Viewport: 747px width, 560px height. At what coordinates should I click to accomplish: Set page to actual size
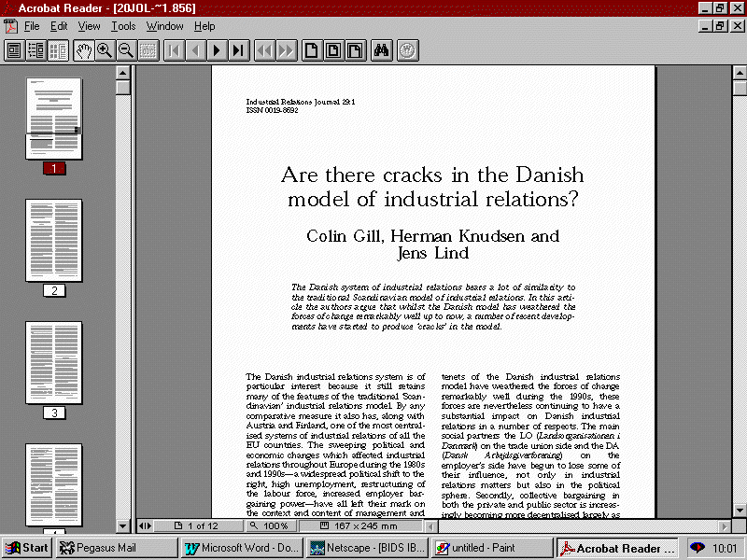(312, 50)
